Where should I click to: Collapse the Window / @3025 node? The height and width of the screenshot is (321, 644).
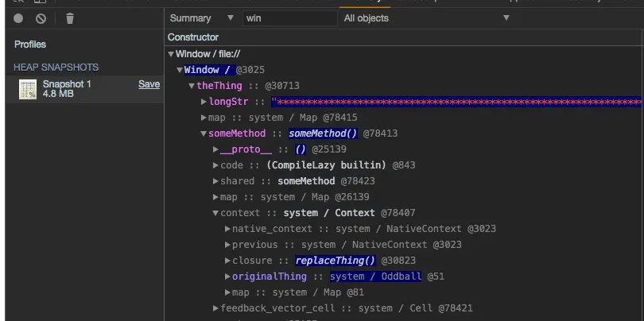click(180, 70)
